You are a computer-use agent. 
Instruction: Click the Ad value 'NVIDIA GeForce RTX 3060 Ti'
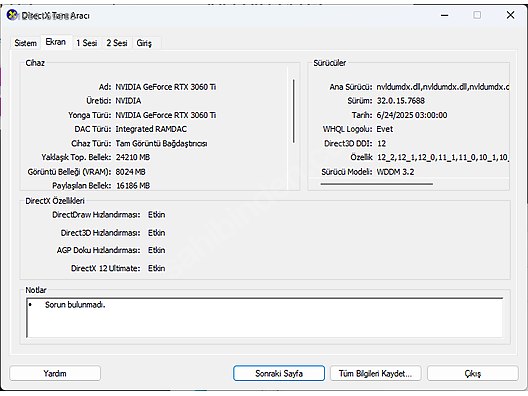[166, 87]
